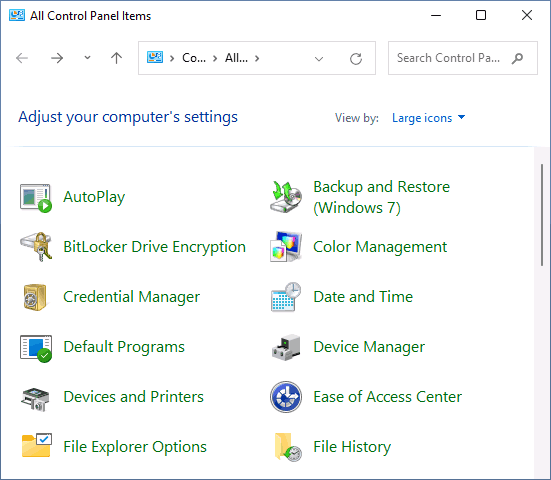The image size is (551, 480).
Task: Open Backup and Restore (Windows 7)
Action: (x=381, y=197)
